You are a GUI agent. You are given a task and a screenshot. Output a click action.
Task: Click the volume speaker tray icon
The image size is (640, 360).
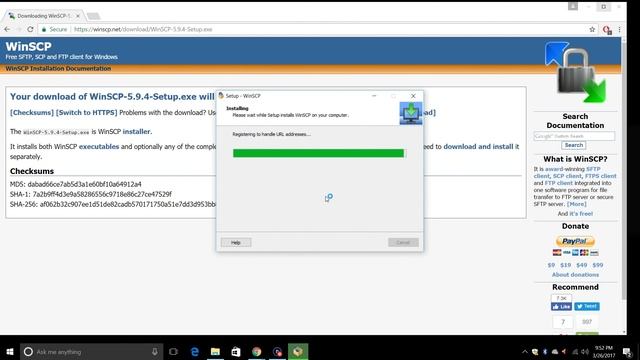tap(584, 352)
